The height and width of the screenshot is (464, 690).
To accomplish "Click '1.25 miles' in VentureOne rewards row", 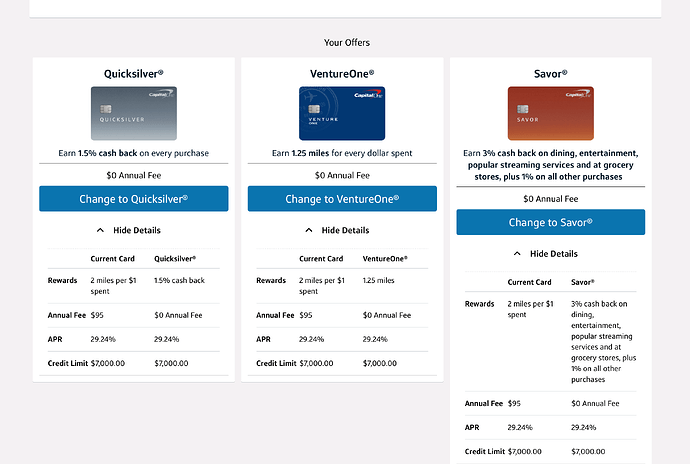I will tap(378, 280).
